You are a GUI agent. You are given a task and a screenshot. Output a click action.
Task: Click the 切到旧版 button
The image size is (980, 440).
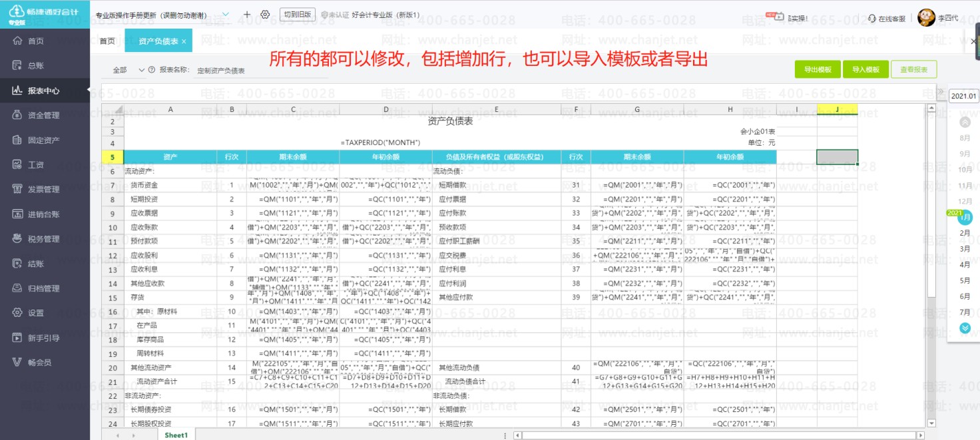pyautogui.click(x=297, y=15)
